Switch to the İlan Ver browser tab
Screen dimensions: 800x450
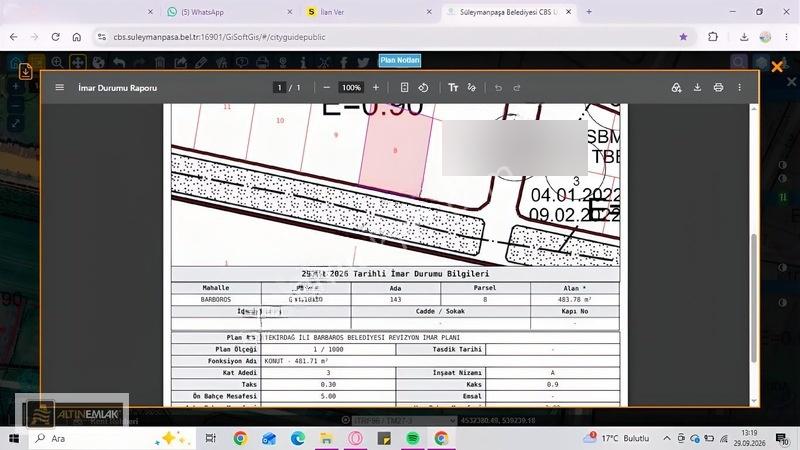click(x=367, y=12)
